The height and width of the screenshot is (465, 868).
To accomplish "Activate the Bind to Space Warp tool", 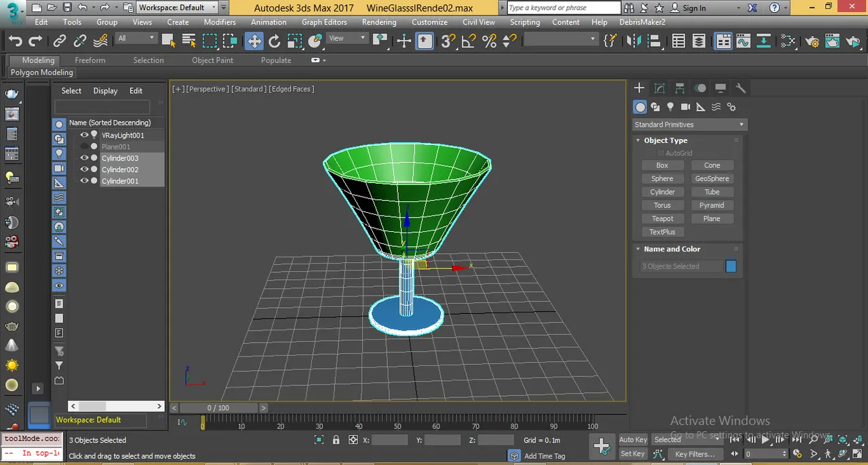I will point(101,41).
